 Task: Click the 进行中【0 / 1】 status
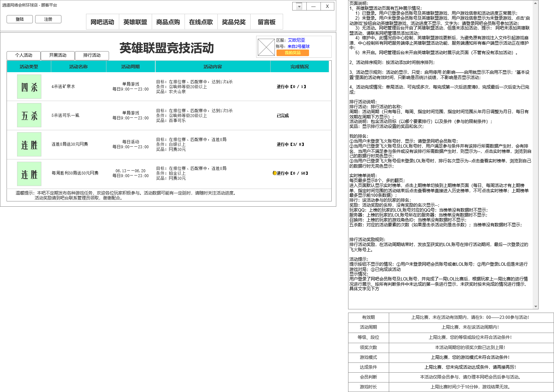point(292,87)
